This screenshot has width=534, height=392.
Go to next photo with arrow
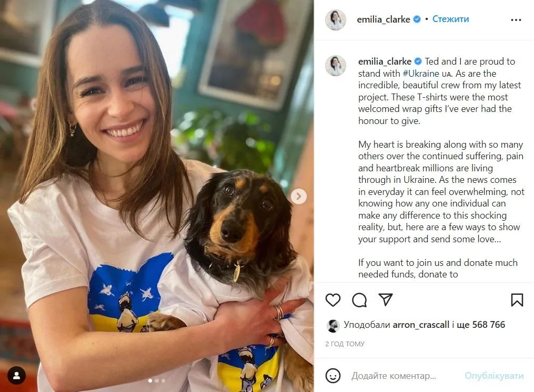pyautogui.click(x=299, y=197)
